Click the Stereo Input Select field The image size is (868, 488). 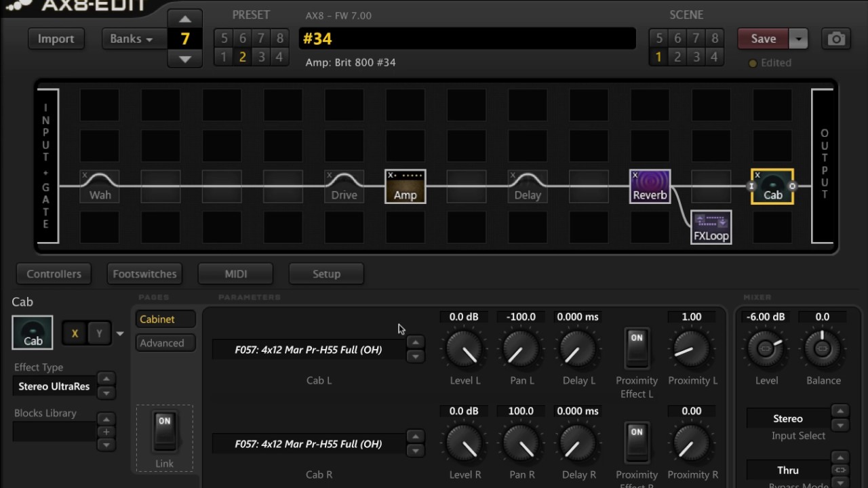click(788, 419)
